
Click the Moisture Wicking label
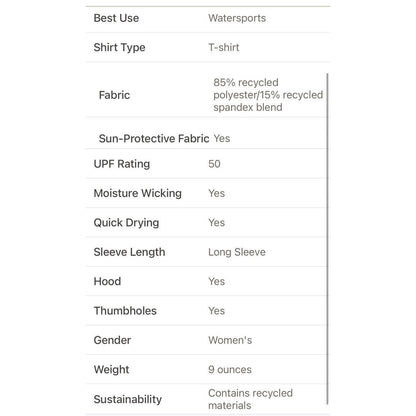pos(138,193)
